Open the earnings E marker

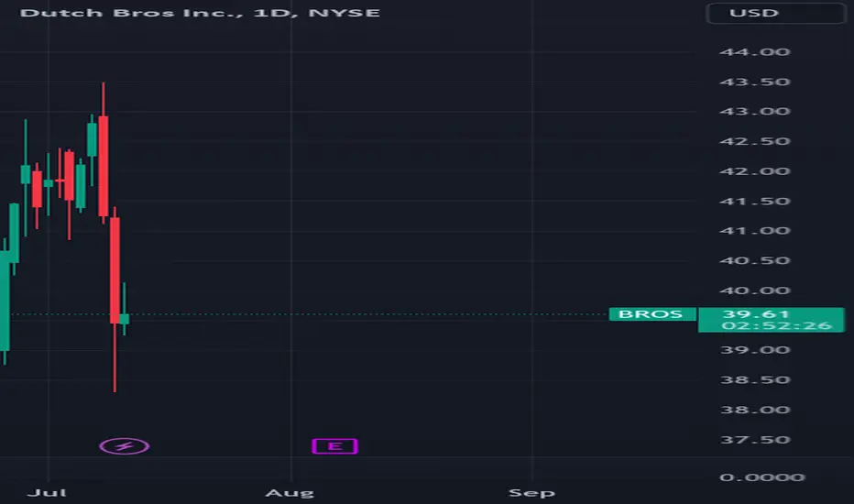(334, 446)
